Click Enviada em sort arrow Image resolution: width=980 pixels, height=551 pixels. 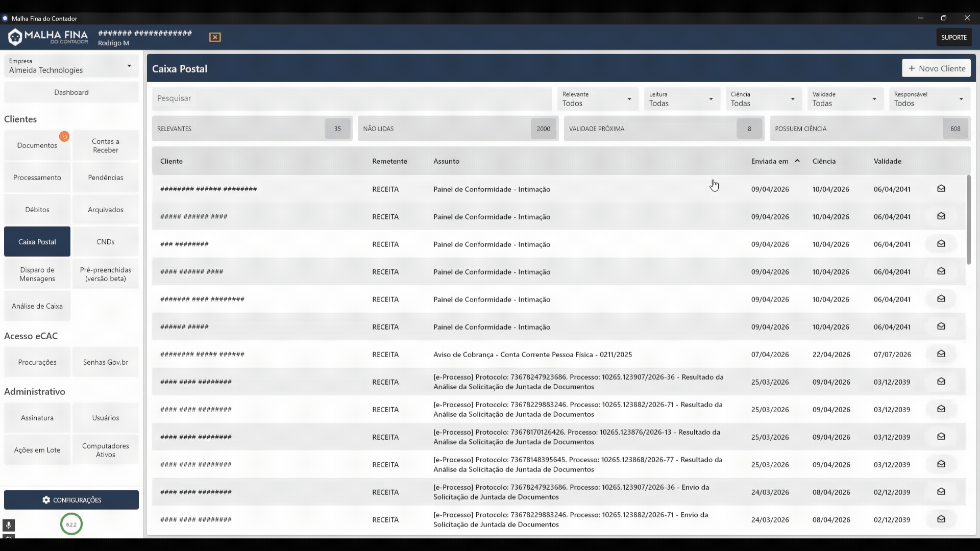(797, 161)
